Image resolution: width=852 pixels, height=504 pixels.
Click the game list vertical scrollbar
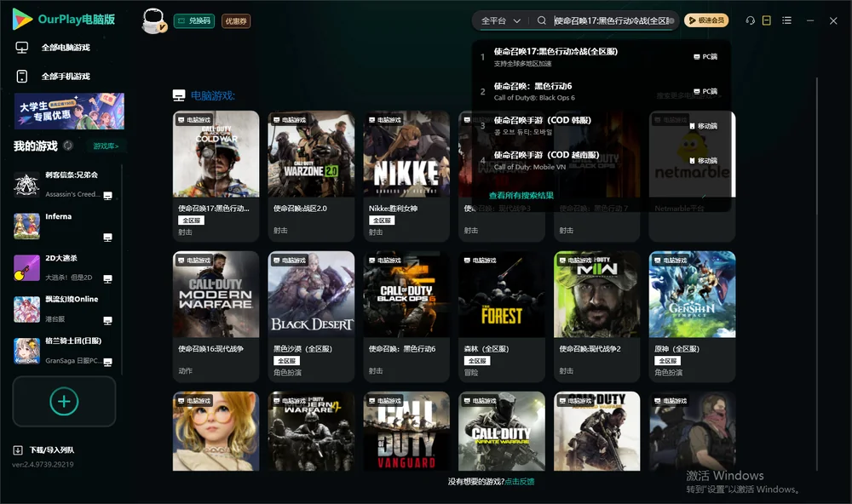coord(816,274)
